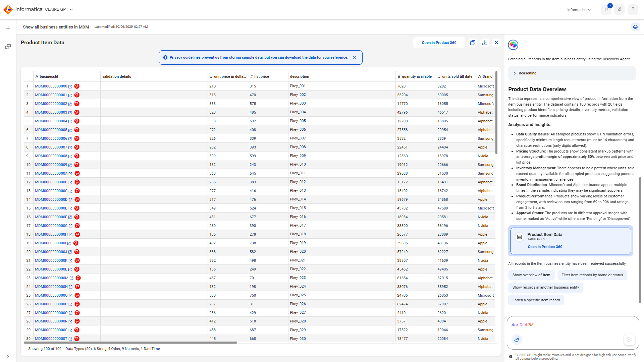Click the blue layers icon at top right
The image size is (644, 362).
click(635, 27)
